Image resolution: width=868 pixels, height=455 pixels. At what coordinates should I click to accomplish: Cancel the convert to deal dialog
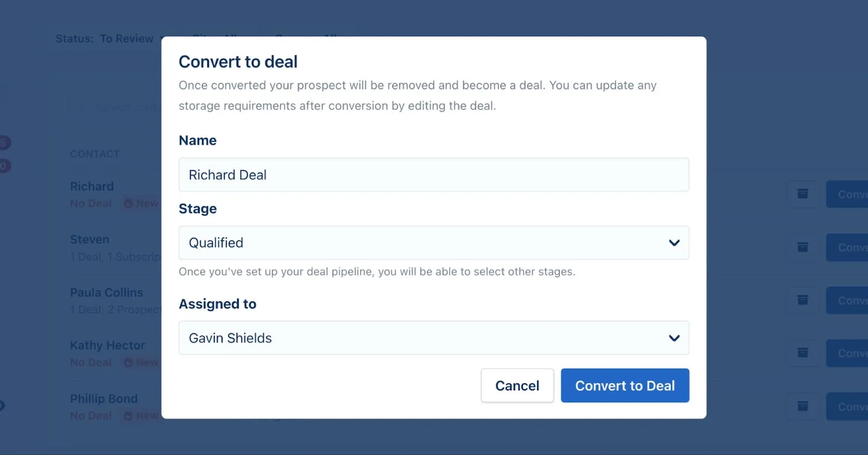517,386
